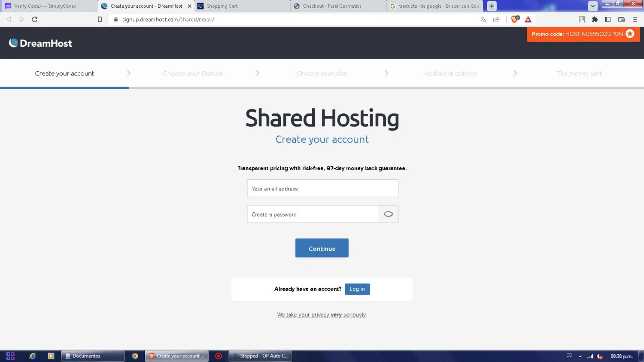Viewport: 644px width, 362px height.
Task: Click the Brave Create your account taskbar button
Action: point(177,356)
